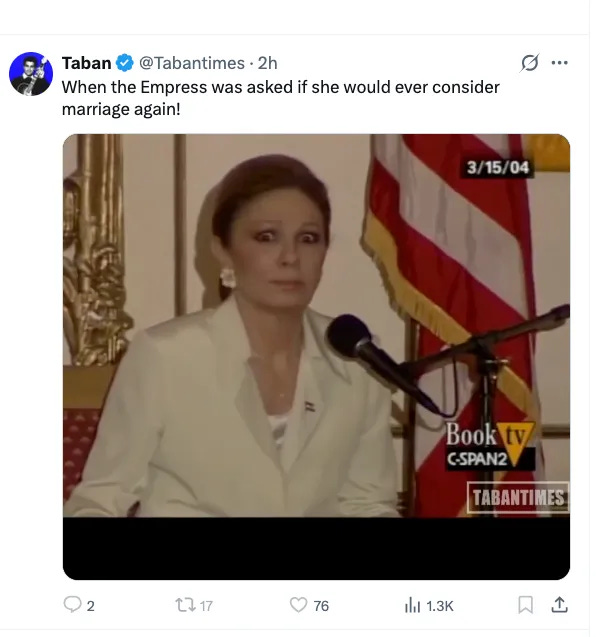Open the reply icon on the post

pos(72,604)
